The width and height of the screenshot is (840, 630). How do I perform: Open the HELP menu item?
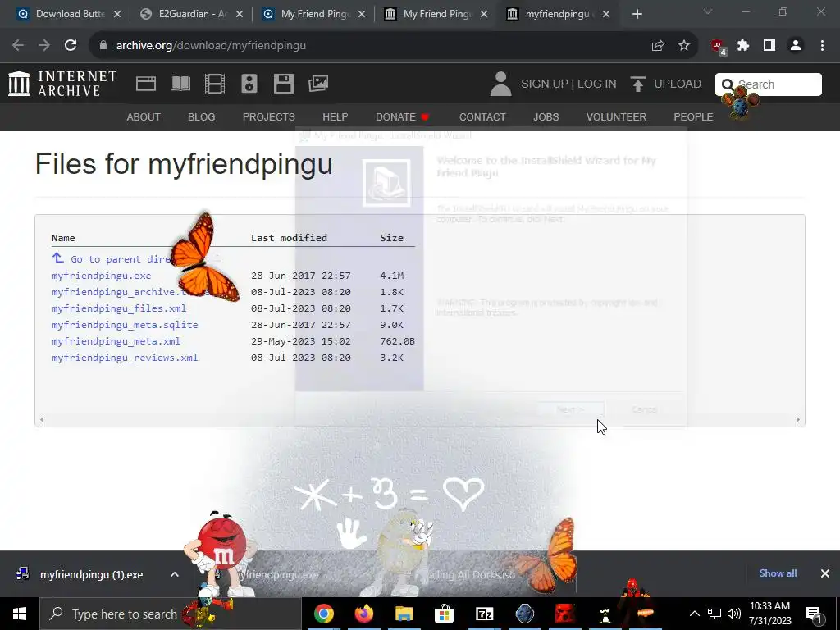pos(336,116)
